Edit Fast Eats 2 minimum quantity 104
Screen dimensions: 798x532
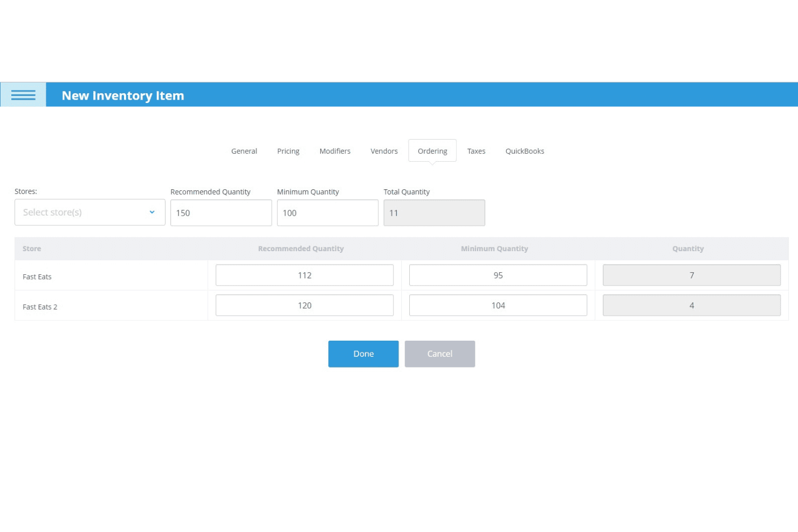point(498,306)
